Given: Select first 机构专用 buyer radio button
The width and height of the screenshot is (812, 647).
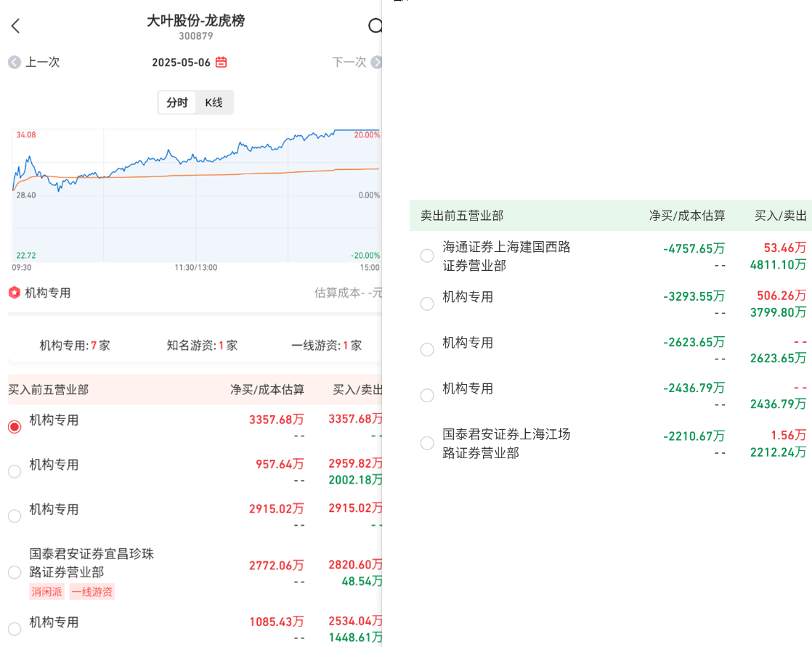Looking at the screenshot, I should [x=15, y=427].
